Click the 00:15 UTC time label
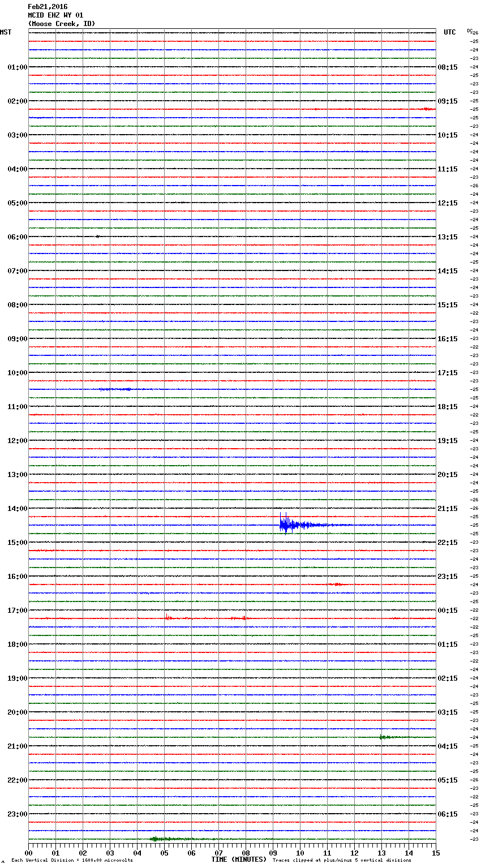481x868 pixels. pos(448,611)
